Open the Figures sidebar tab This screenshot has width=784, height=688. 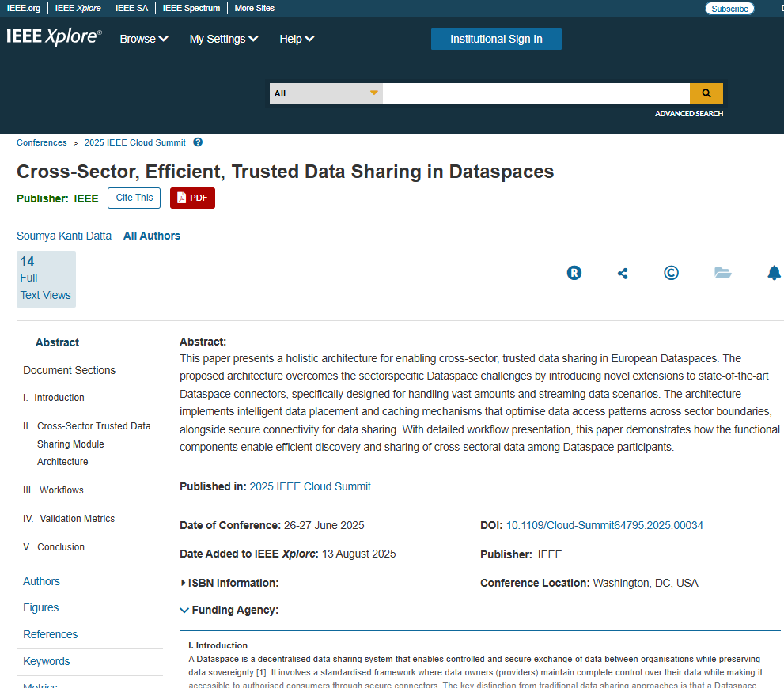pos(41,607)
